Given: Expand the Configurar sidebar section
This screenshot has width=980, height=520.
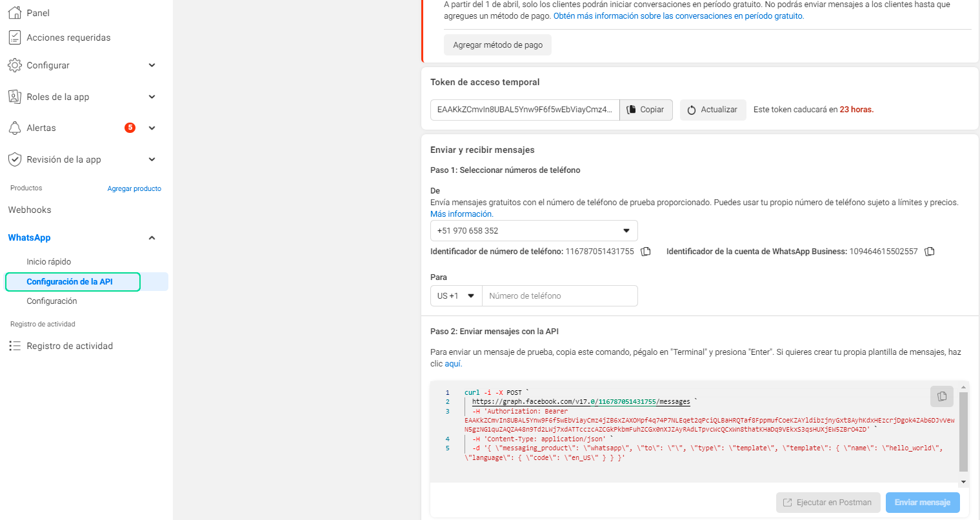Looking at the screenshot, I should (152, 65).
